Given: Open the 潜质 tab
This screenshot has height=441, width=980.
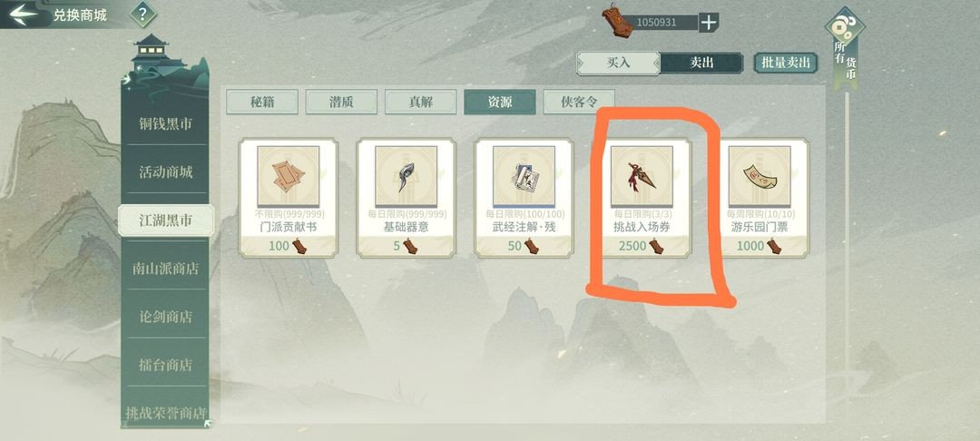Looking at the screenshot, I should pos(341,102).
